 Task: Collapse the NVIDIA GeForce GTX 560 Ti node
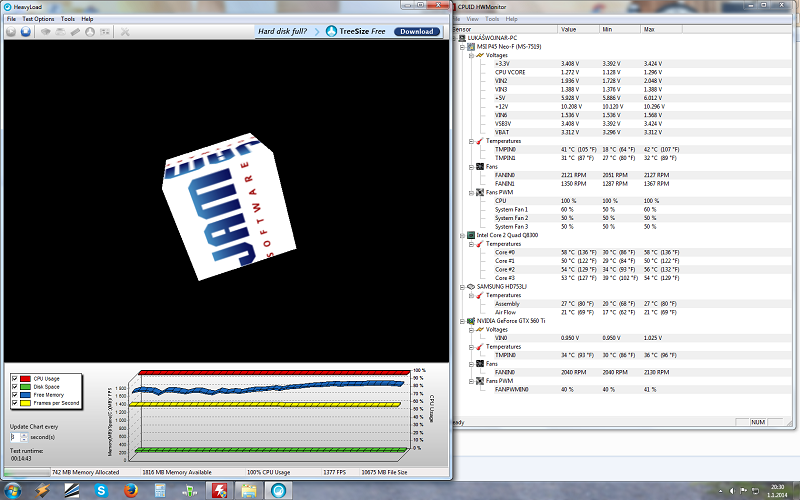(462, 321)
